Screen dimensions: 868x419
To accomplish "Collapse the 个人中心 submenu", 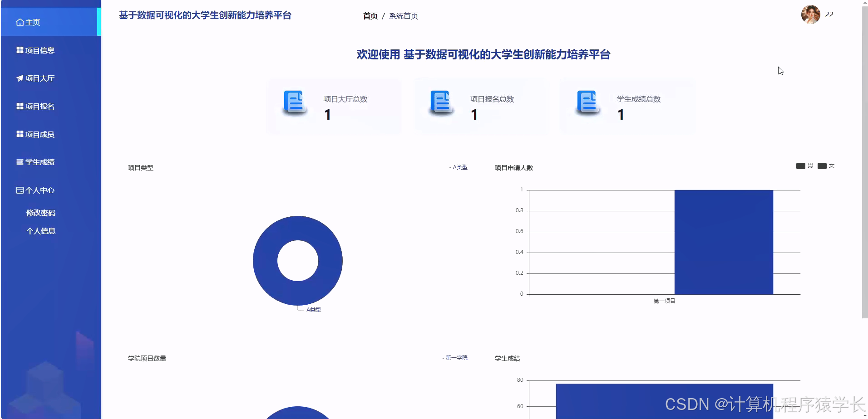I will pos(50,190).
